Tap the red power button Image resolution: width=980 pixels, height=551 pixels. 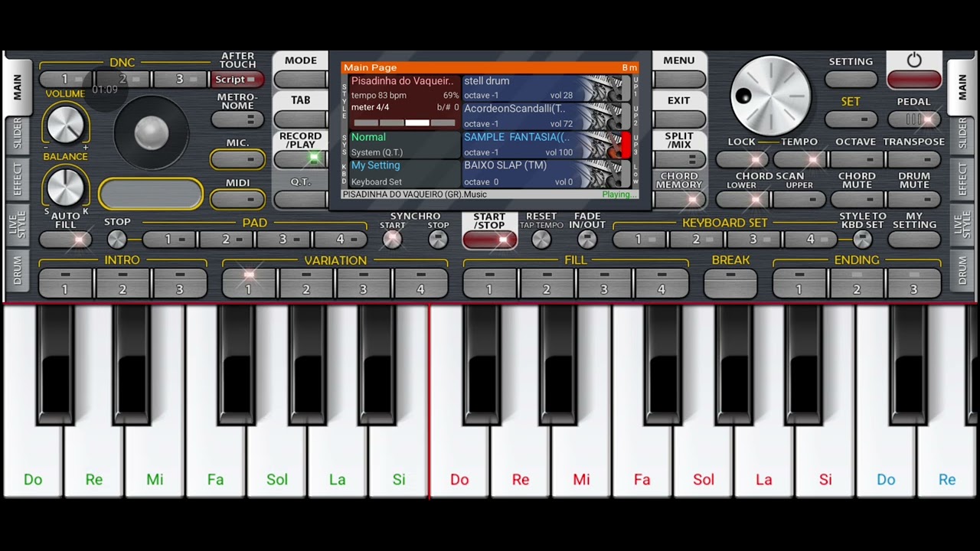coord(913,79)
